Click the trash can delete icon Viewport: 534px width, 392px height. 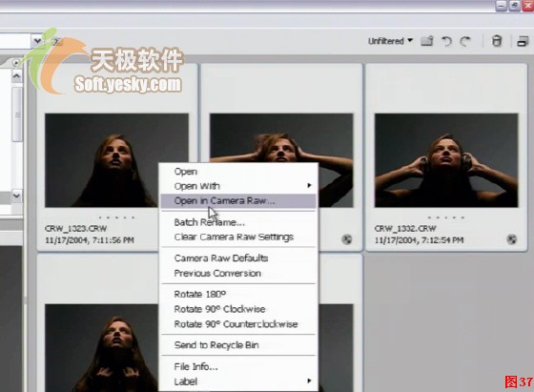point(497,41)
